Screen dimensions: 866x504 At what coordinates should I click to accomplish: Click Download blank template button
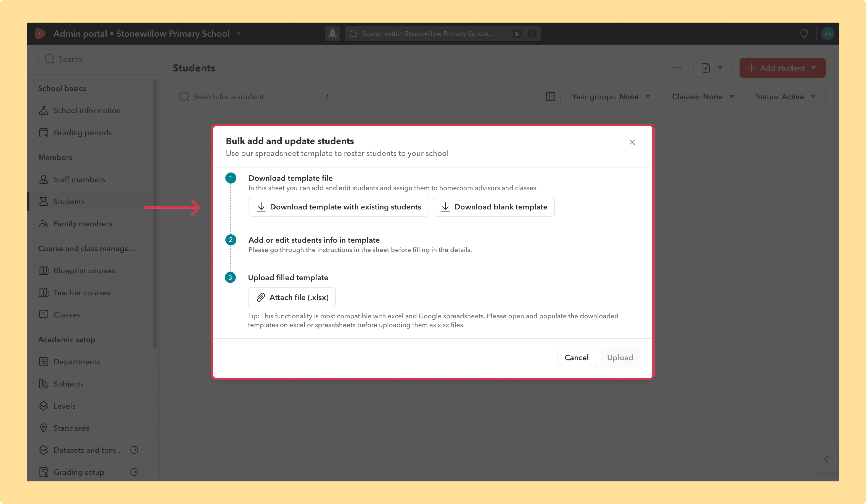pyautogui.click(x=493, y=207)
